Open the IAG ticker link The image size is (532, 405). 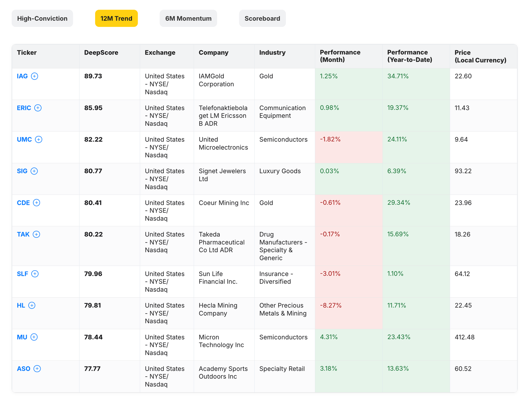pos(22,76)
